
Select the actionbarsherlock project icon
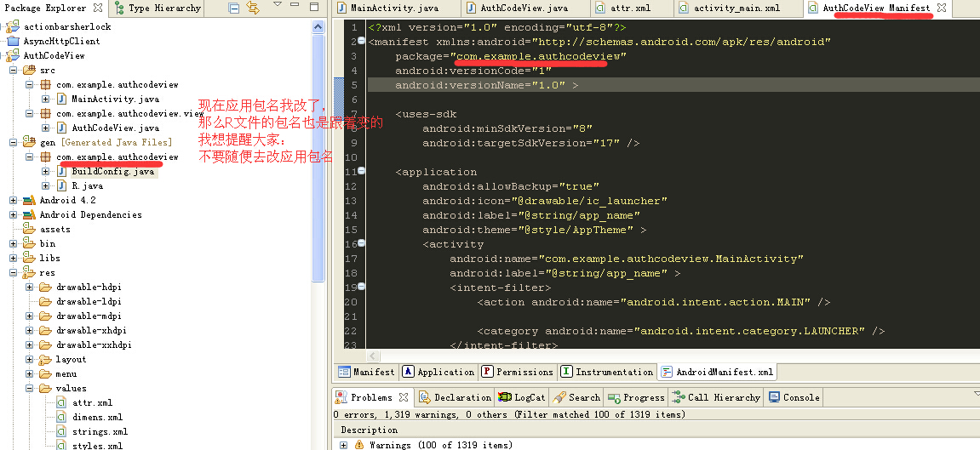click(x=13, y=27)
